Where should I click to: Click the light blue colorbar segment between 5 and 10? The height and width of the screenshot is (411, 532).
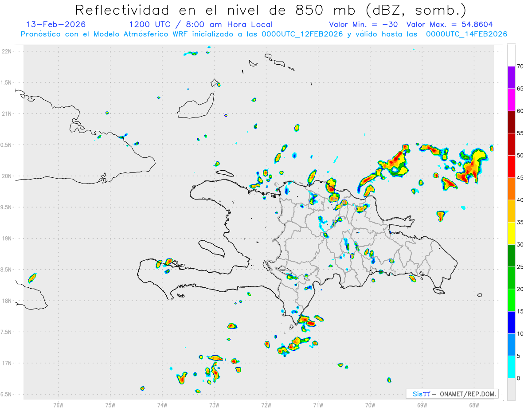tap(511, 345)
